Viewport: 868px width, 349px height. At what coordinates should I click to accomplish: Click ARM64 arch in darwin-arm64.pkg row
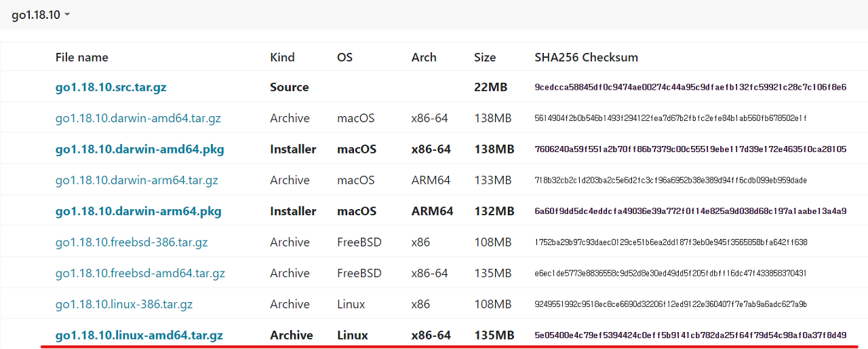[x=432, y=211]
